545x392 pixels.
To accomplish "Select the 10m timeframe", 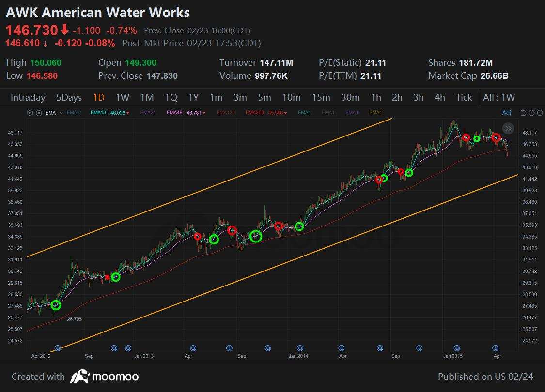I will [x=291, y=98].
